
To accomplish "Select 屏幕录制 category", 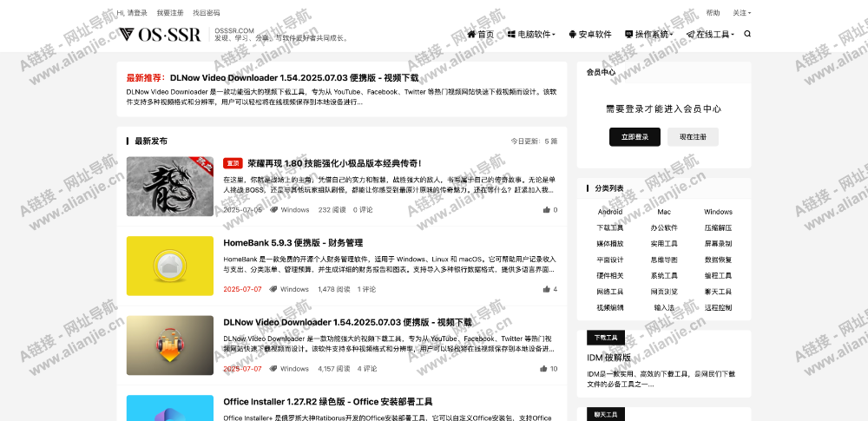I will pyautogui.click(x=718, y=244).
